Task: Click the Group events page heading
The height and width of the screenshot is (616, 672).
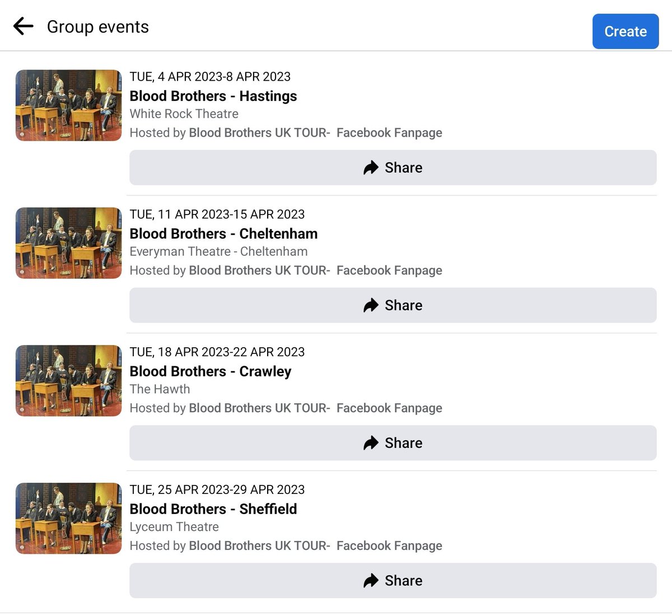Action: (x=98, y=27)
